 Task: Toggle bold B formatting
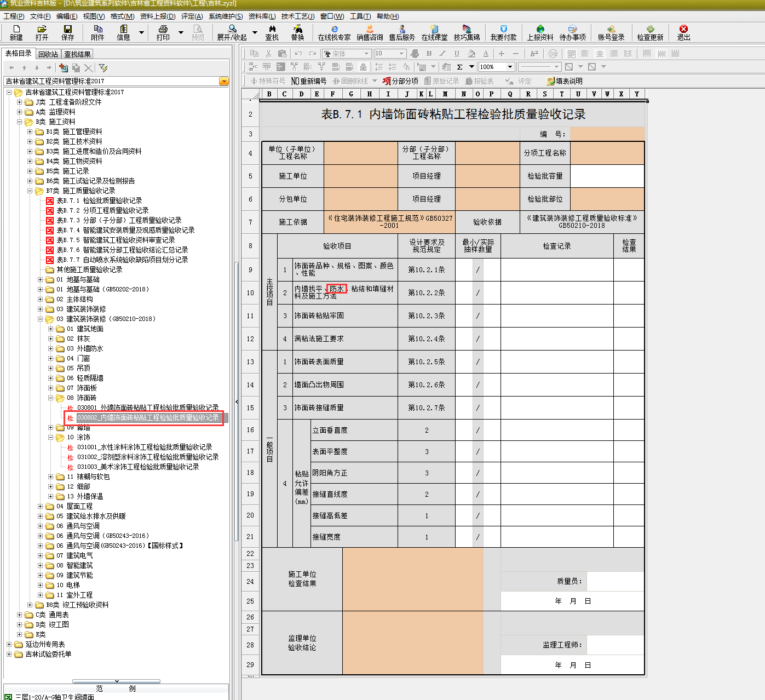click(x=429, y=54)
